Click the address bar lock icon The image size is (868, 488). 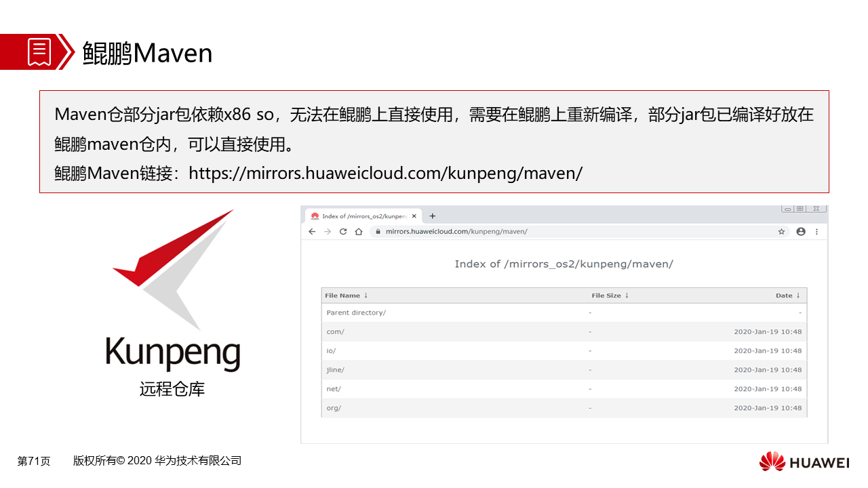pos(378,232)
